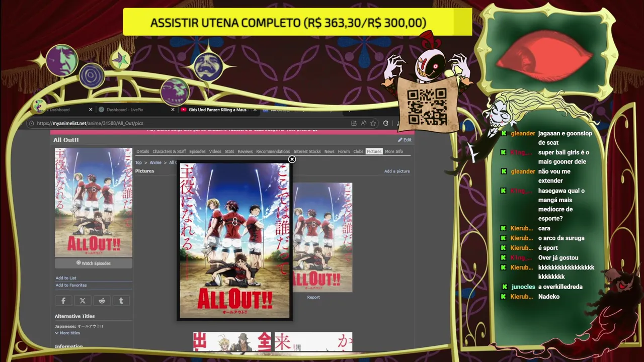
Task: Click the browser favorites star icon
Action: click(373, 123)
